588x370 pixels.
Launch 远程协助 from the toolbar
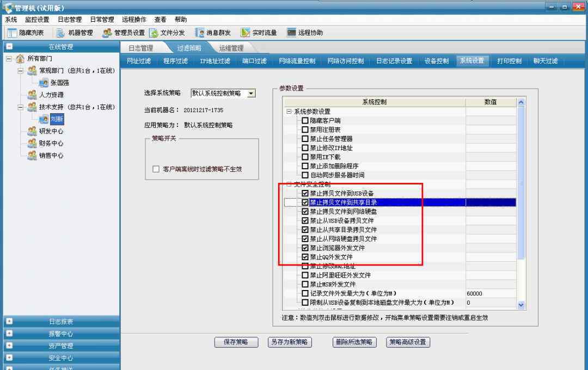pos(291,33)
